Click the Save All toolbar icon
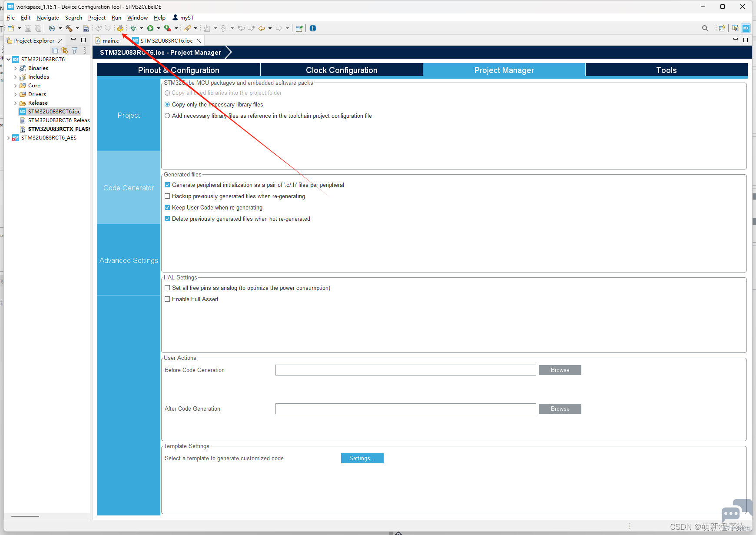Viewport: 756px width, 535px height. [38, 28]
